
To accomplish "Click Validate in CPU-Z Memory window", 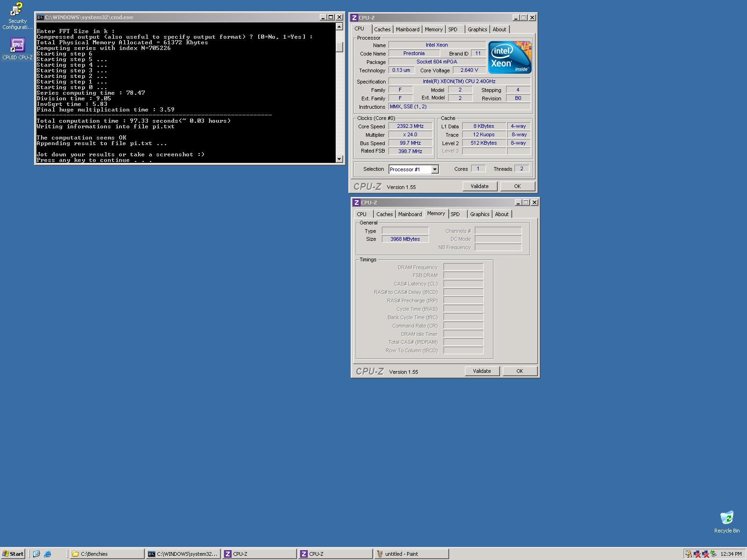I will (x=482, y=371).
